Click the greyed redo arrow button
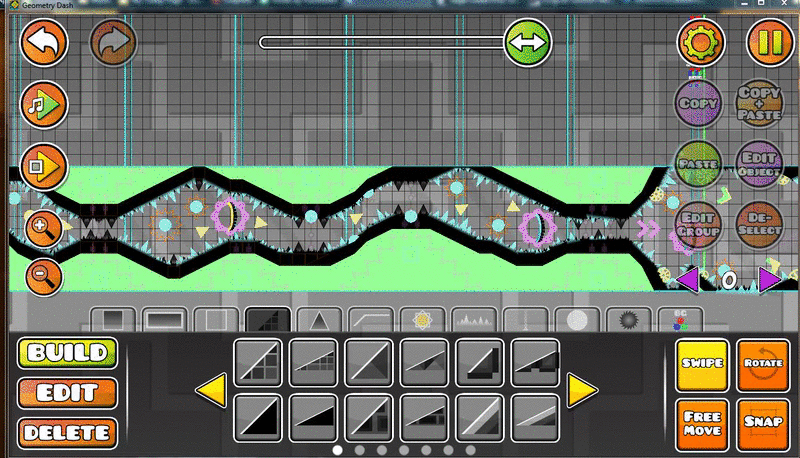The image size is (800, 458). point(113,43)
